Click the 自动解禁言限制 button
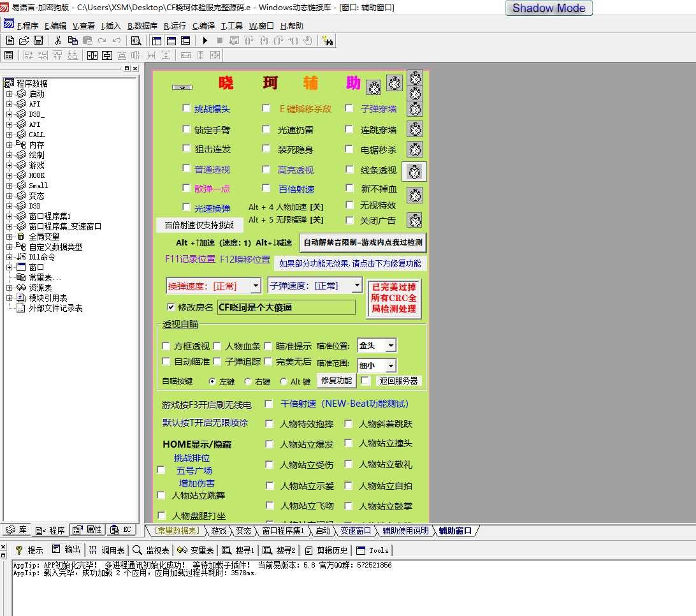This screenshot has height=616, width=696. (x=363, y=242)
